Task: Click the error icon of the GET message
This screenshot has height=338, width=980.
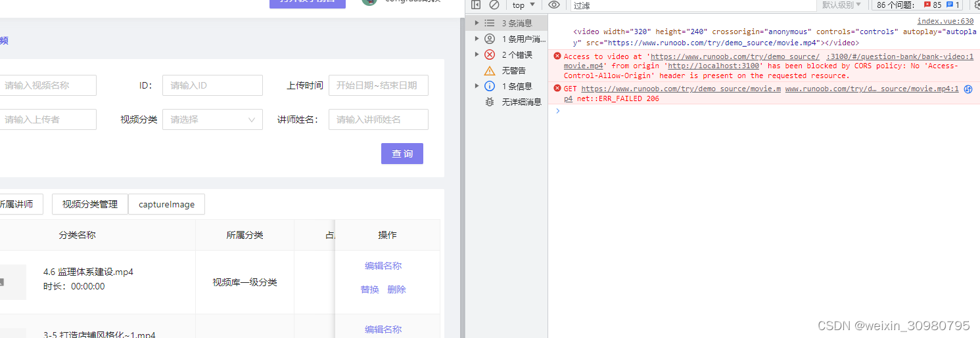Action: [557, 88]
